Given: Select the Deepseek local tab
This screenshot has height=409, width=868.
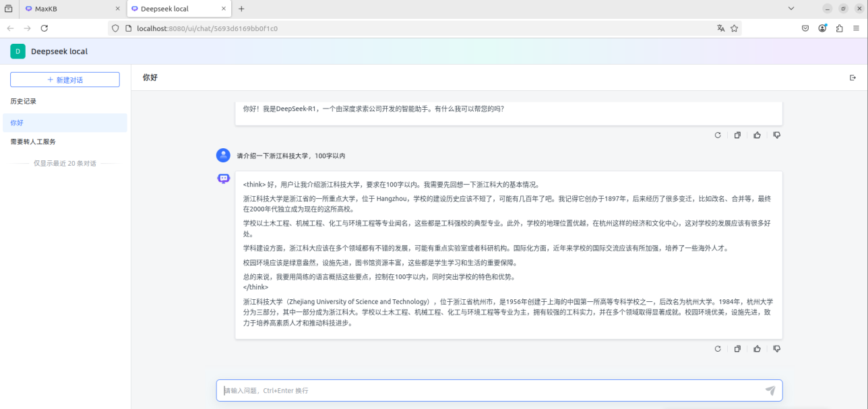Looking at the screenshot, I should click(x=179, y=9).
